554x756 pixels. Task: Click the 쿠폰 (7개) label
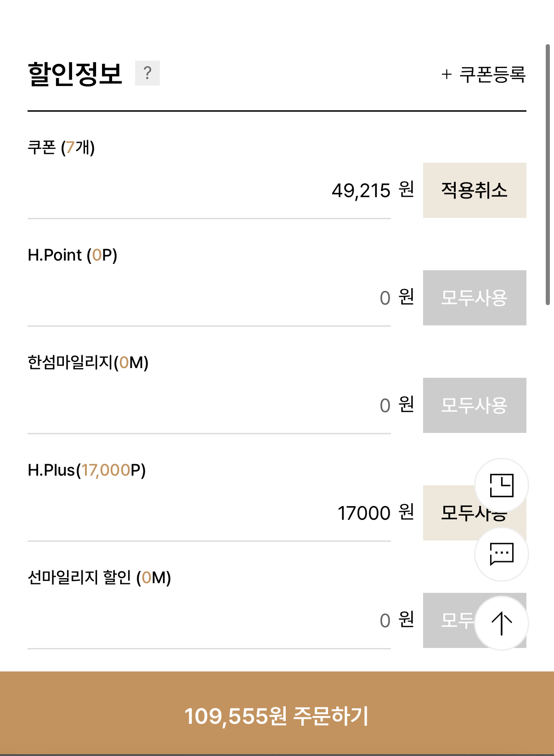point(61,148)
